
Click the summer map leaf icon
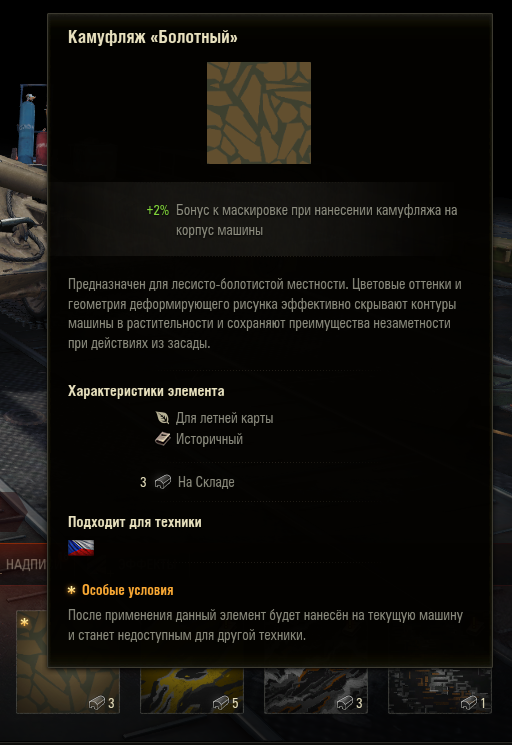(x=162, y=418)
